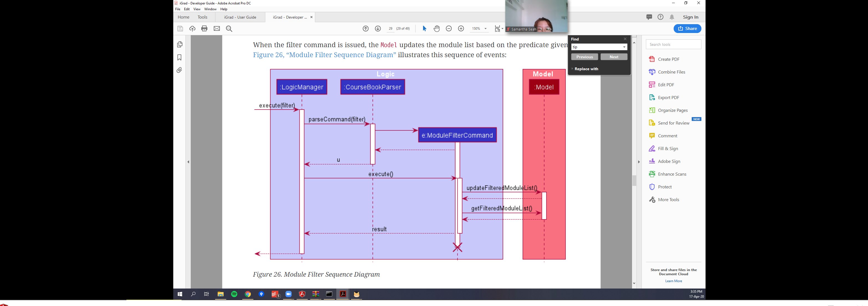Switch to iGrad - User Guide tab

(x=240, y=17)
